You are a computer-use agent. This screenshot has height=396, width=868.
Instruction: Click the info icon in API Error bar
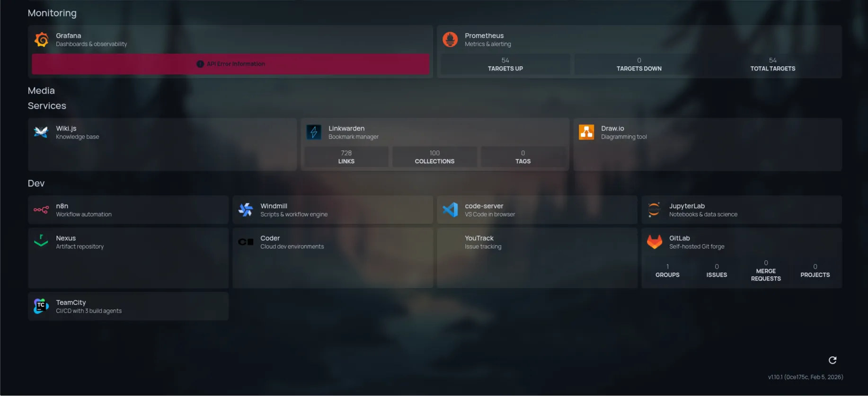tap(200, 64)
